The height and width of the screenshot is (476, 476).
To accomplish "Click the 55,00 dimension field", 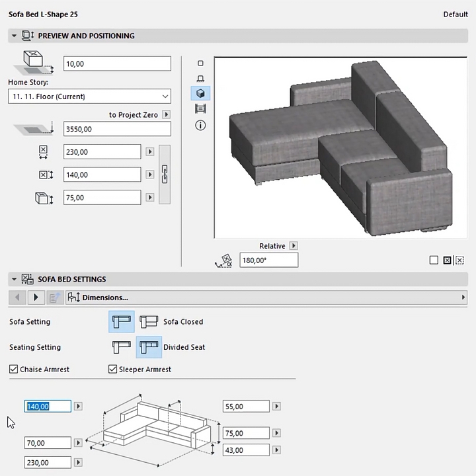I will (246, 406).
